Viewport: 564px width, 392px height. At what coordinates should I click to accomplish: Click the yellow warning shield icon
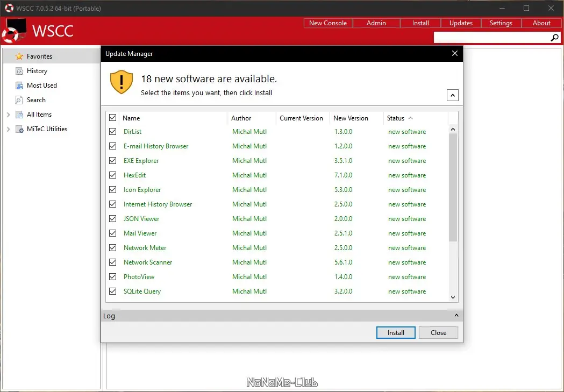pyautogui.click(x=121, y=82)
